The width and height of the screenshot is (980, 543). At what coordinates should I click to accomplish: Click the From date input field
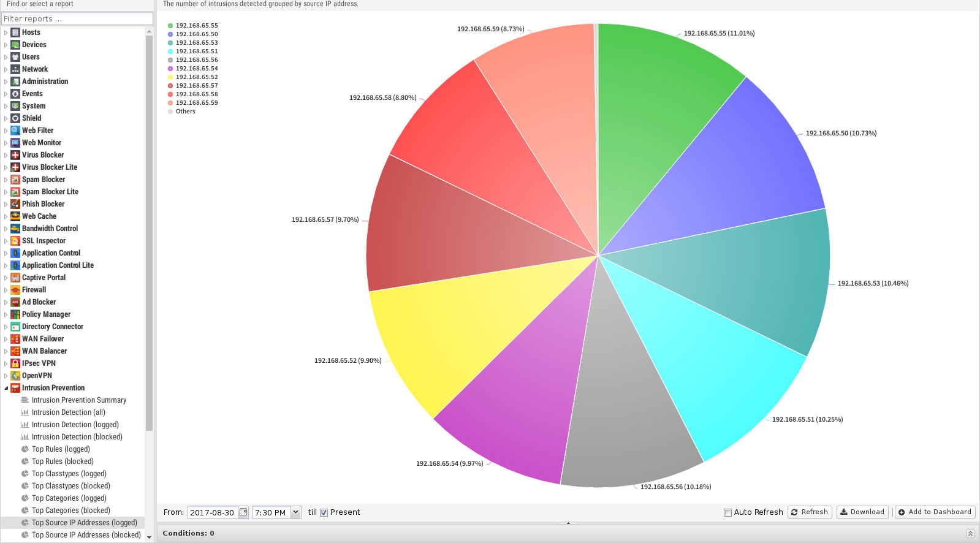coord(213,512)
